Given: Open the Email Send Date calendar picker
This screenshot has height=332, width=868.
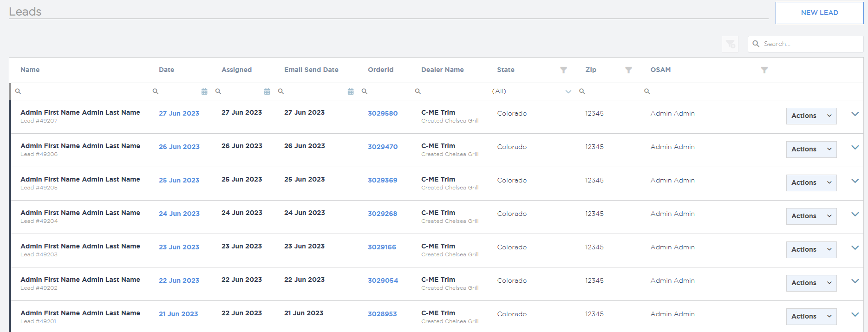Looking at the screenshot, I should coord(351,91).
